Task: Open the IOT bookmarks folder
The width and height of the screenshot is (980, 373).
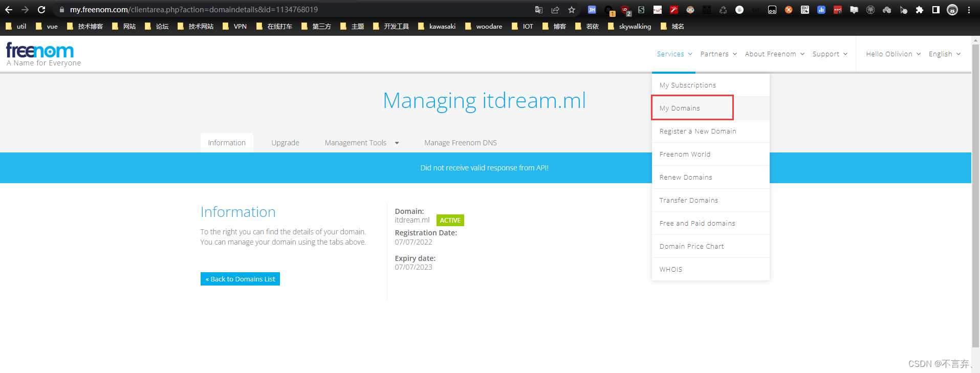Action: tap(522, 26)
